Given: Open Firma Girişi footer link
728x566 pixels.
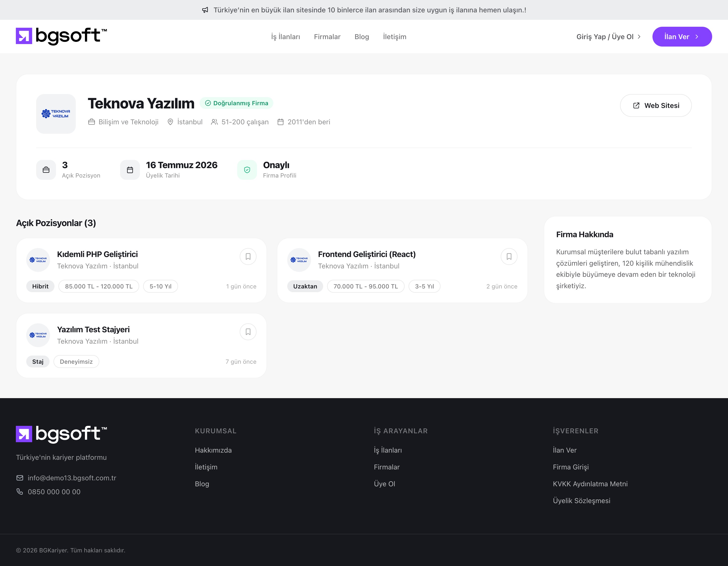Looking at the screenshot, I should click(571, 467).
